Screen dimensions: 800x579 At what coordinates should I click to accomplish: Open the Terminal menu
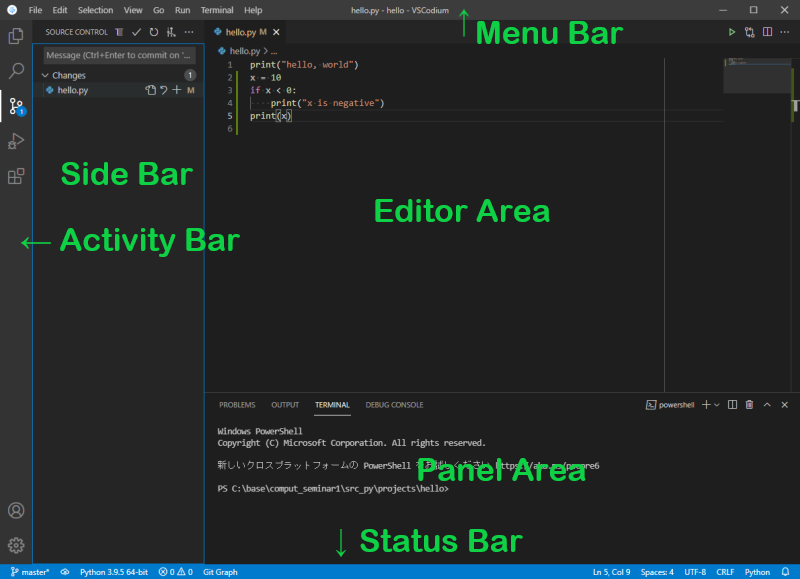point(217,10)
